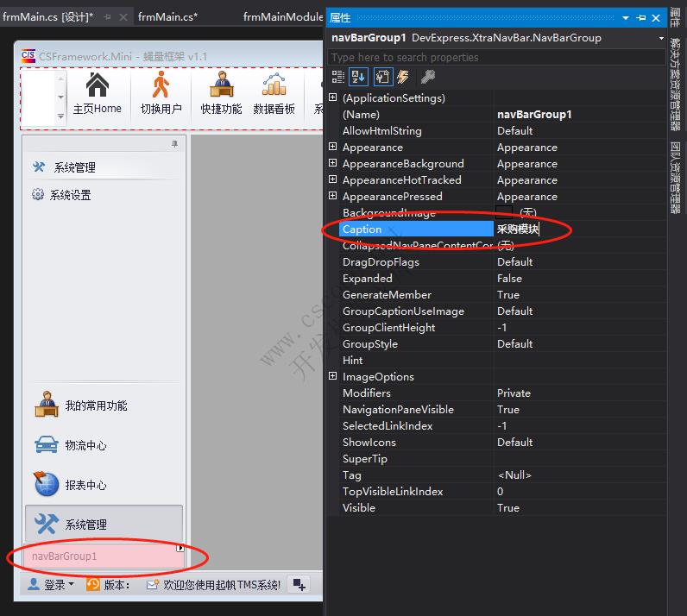Click the 系统设置 gear icon
Image resolution: width=687 pixels, height=616 pixels.
[x=38, y=194]
